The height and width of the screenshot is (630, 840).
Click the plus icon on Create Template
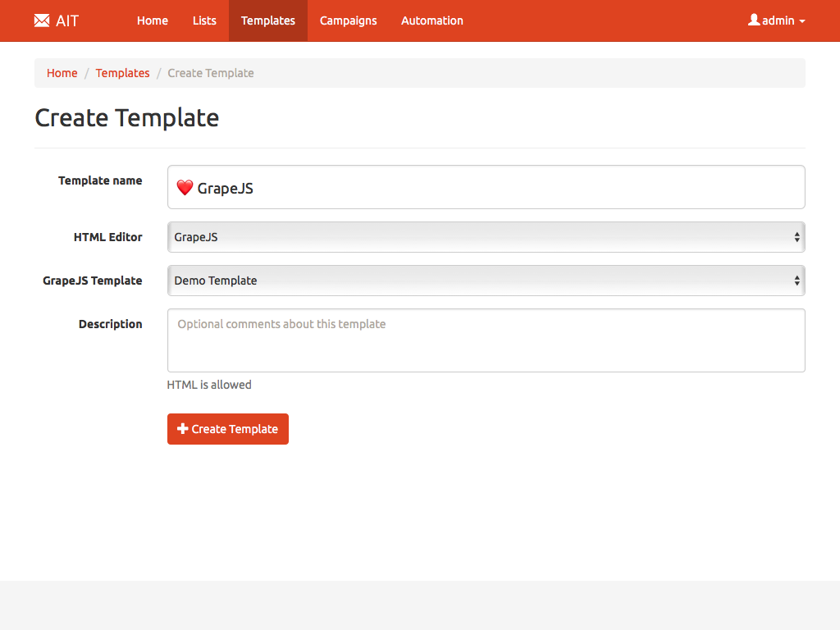point(183,429)
